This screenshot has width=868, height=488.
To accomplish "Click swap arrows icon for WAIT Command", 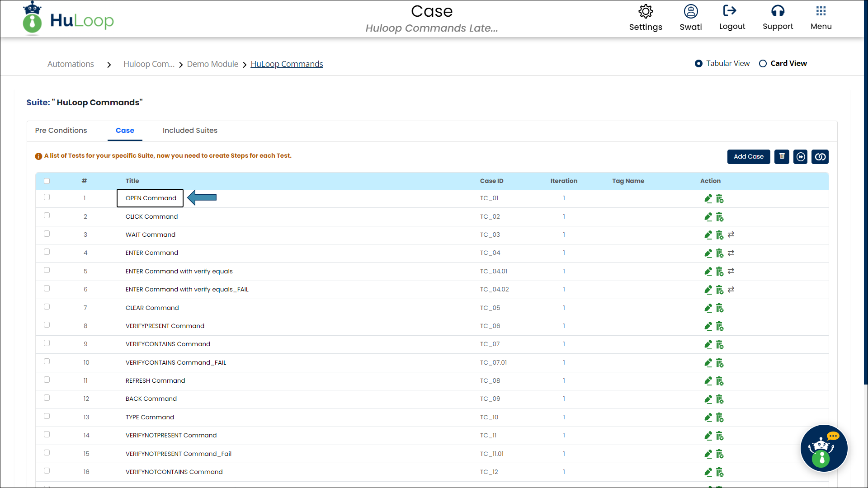I will 731,235.
